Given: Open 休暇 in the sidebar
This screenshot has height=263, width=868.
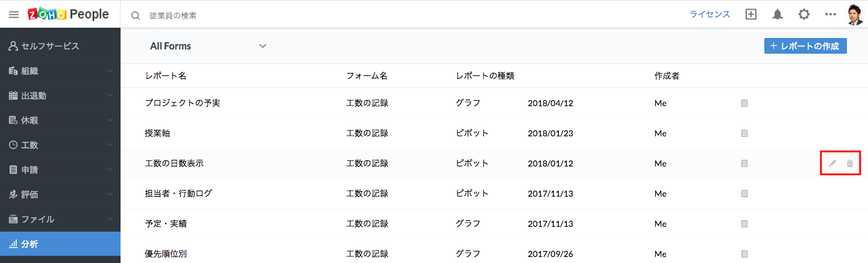Looking at the screenshot, I should 60,120.
